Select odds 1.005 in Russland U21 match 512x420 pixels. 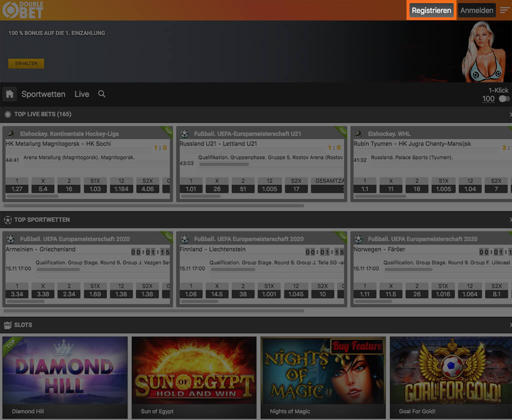(269, 189)
